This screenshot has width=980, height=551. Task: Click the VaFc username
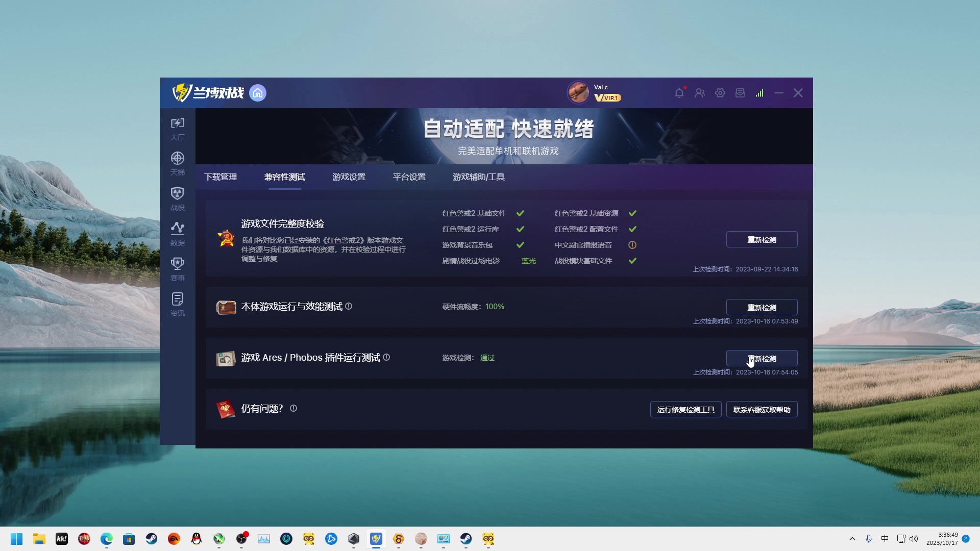(x=601, y=87)
